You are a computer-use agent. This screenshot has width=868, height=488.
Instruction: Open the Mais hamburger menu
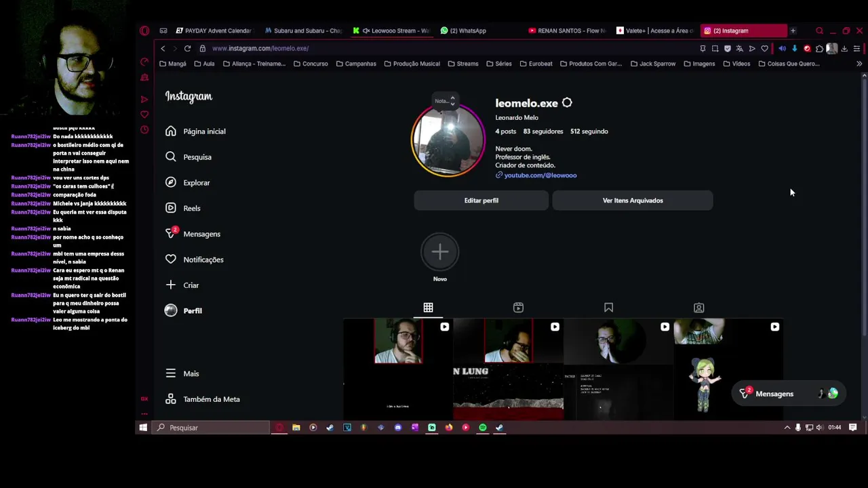(x=182, y=373)
